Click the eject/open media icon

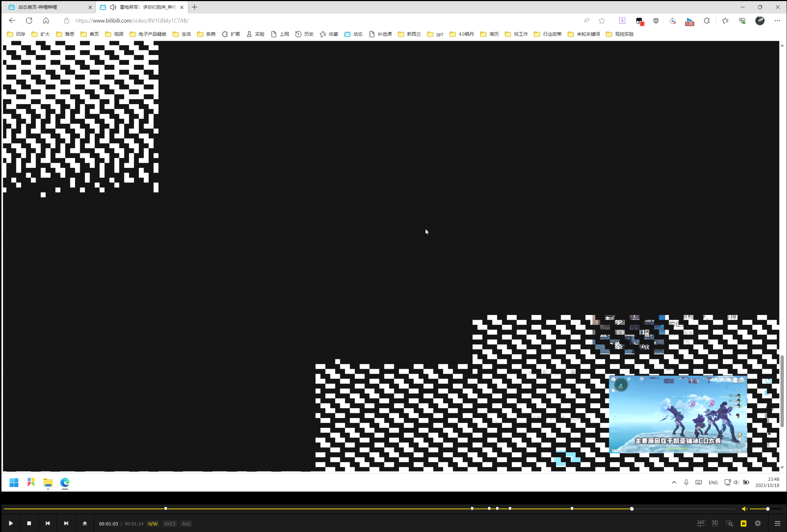tap(85, 523)
